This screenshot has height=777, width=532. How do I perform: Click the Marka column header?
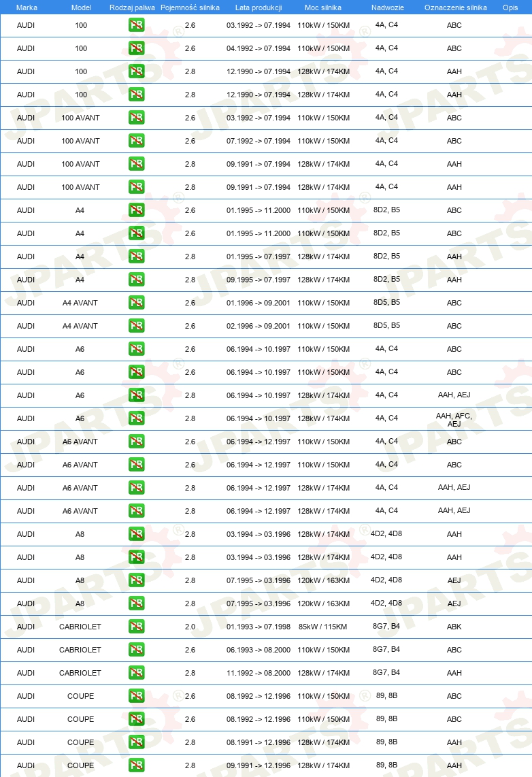(x=27, y=7)
